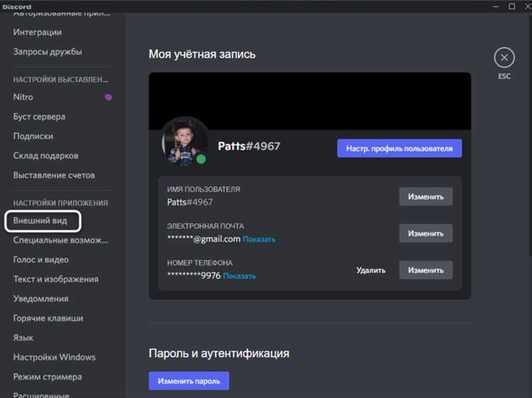
Task: Maximize the Discord window
Action: tap(512, 6)
